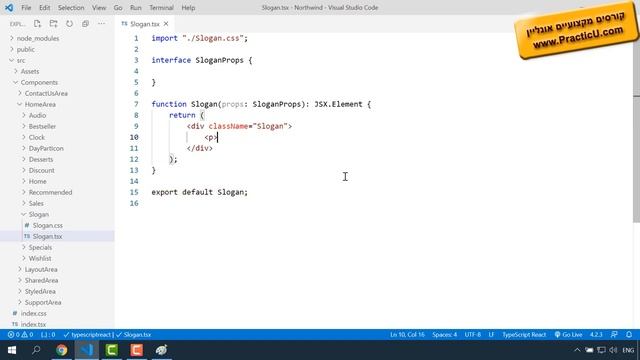Screen dimensions: 640x360
Task: Launch Chrome from the taskbar
Action: click(x=62, y=350)
